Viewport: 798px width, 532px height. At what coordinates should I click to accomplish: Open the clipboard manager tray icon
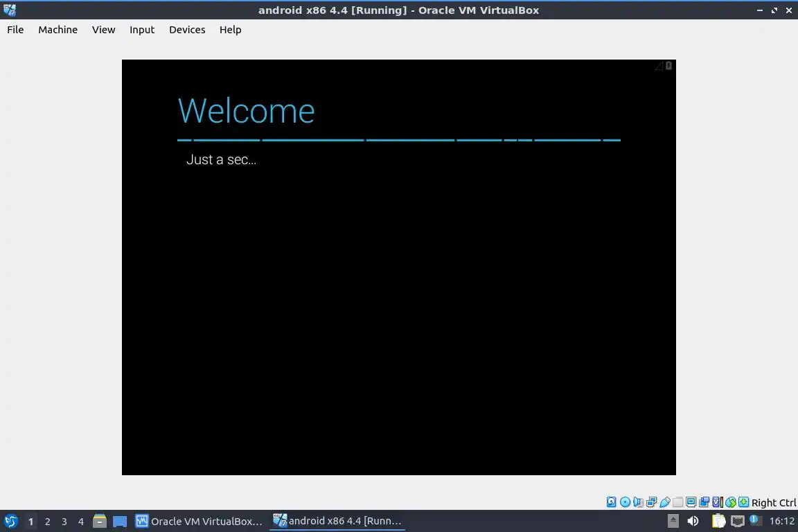[x=718, y=521]
